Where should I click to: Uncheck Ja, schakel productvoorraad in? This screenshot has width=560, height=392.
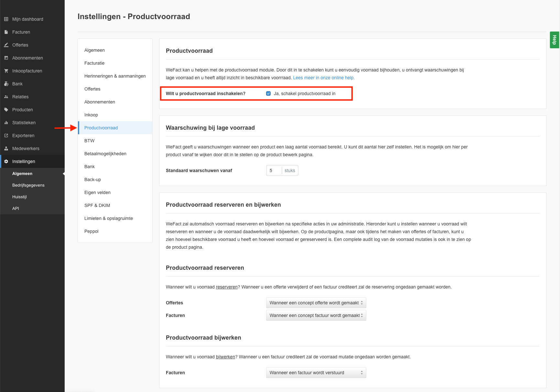(x=268, y=93)
